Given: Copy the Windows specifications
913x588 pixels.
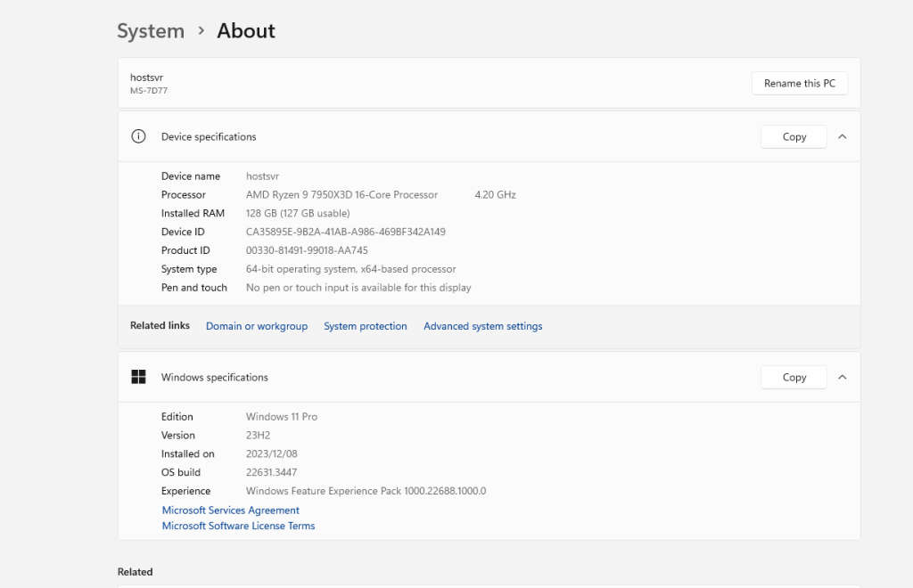Looking at the screenshot, I should (794, 377).
